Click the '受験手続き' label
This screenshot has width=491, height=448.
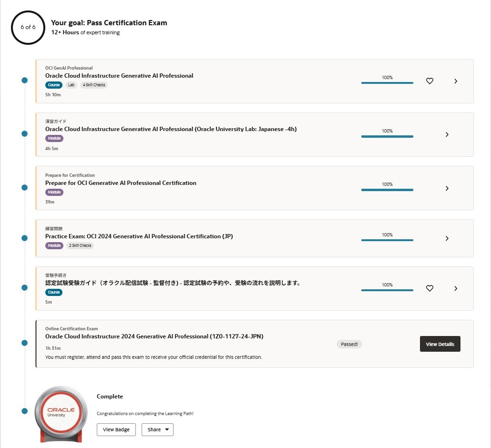tap(56, 275)
